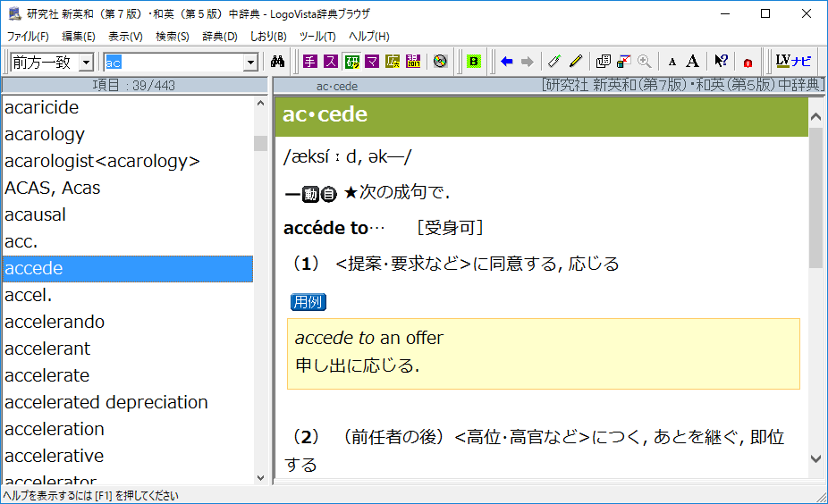
Task: Open the ツール(T) menu
Action: coord(317,37)
